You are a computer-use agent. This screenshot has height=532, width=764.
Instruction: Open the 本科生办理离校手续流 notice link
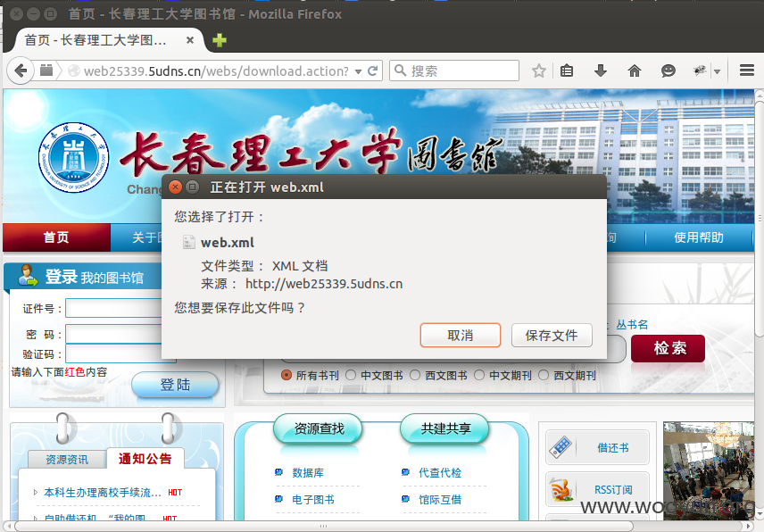coord(103,493)
